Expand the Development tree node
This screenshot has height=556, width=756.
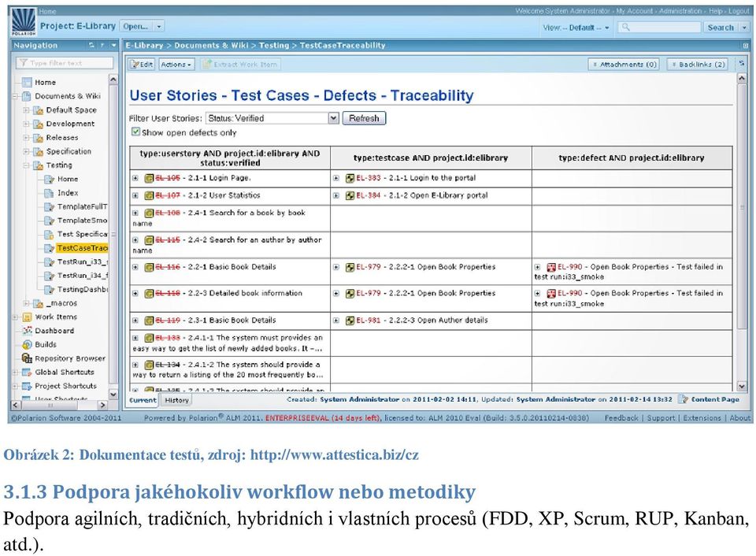click(x=26, y=124)
